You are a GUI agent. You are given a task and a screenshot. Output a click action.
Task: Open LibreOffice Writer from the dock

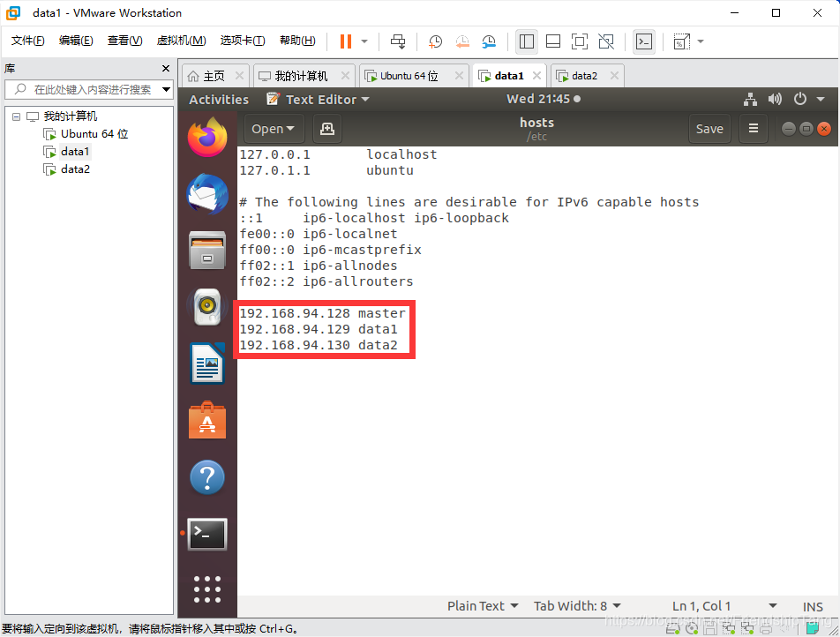(x=207, y=363)
